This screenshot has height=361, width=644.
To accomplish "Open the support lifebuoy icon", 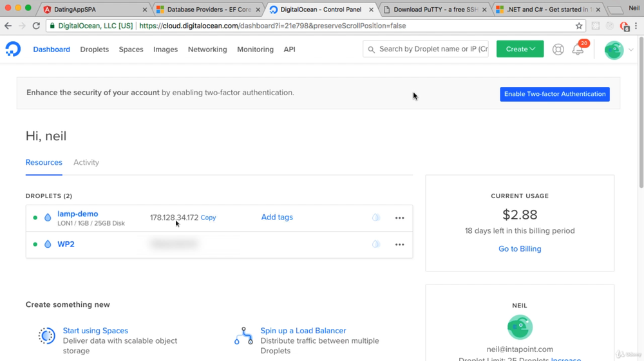I will coord(558,49).
